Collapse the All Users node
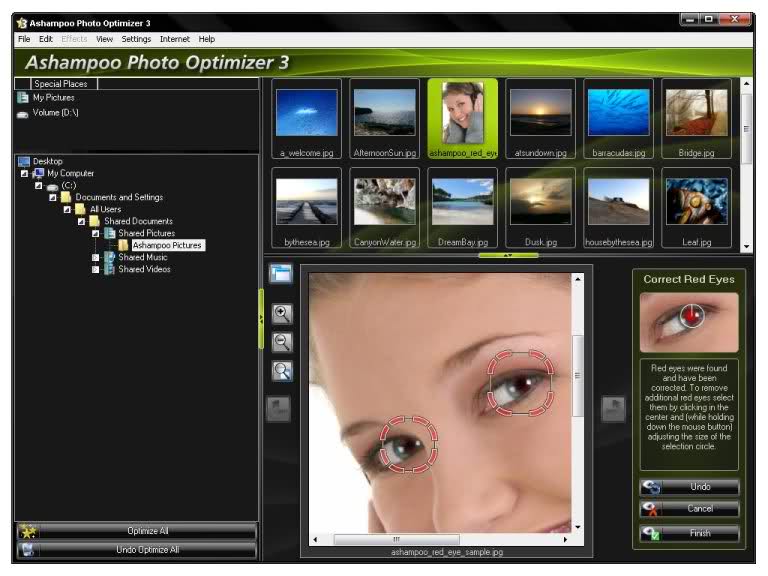Image resolution: width=768 pixels, height=576 pixels. [x=67, y=209]
